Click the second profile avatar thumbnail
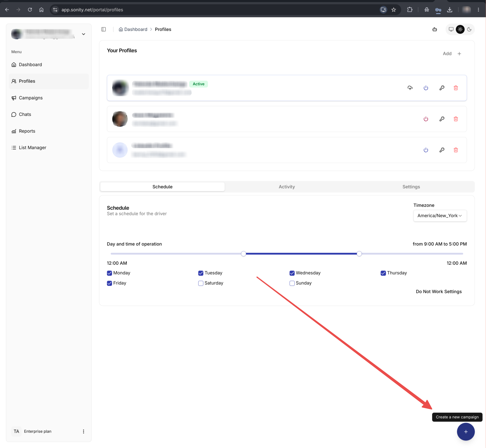Image resolution: width=486 pixels, height=448 pixels. pyautogui.click(x=120, y=119)
